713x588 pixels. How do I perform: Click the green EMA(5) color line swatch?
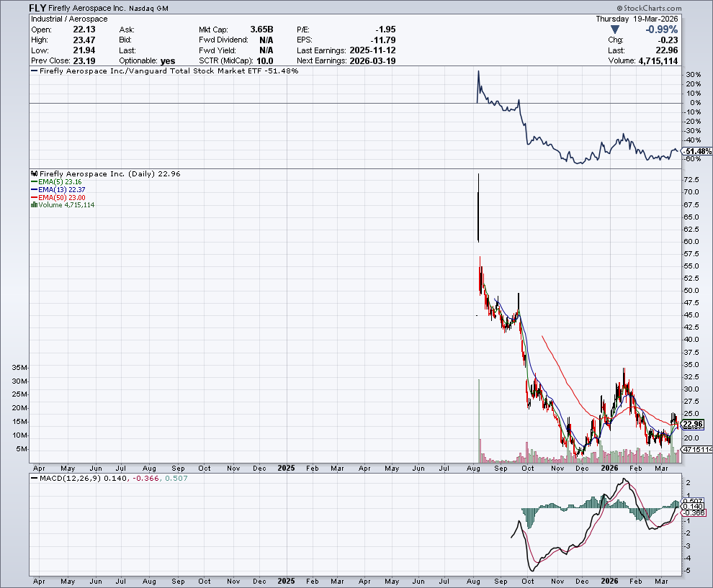point(33,182)
